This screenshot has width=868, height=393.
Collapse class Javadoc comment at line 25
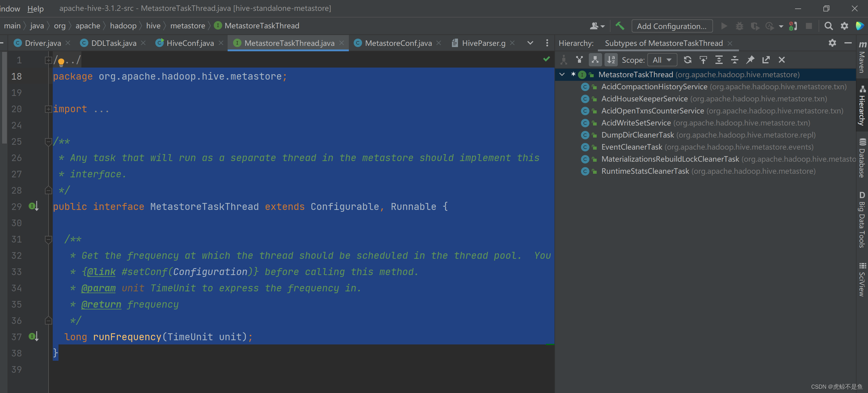(48, 141)
